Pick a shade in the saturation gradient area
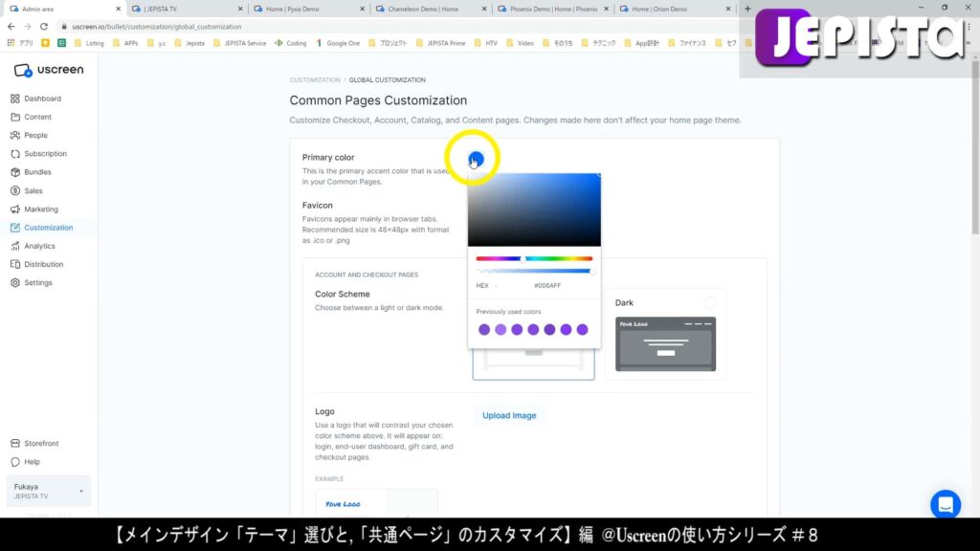This screenshot has height=551, width=980. point(534,209)
